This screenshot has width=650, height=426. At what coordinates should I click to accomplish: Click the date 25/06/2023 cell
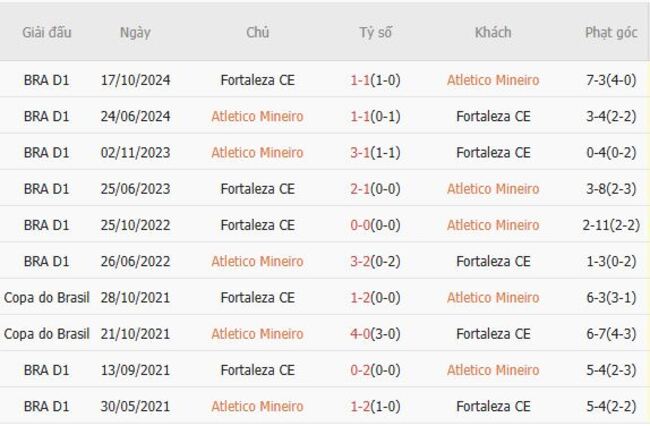click(135, 189)
